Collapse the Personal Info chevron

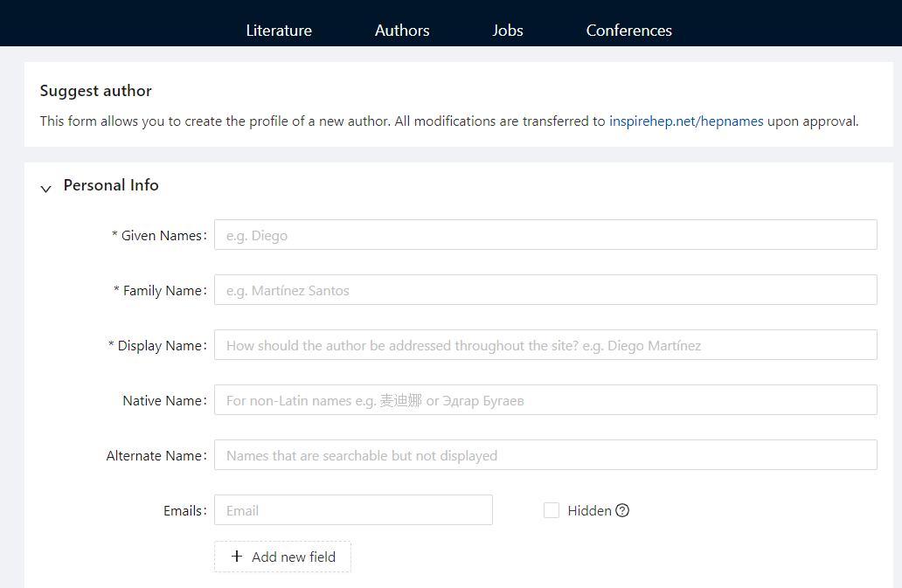tap(46, 188)
